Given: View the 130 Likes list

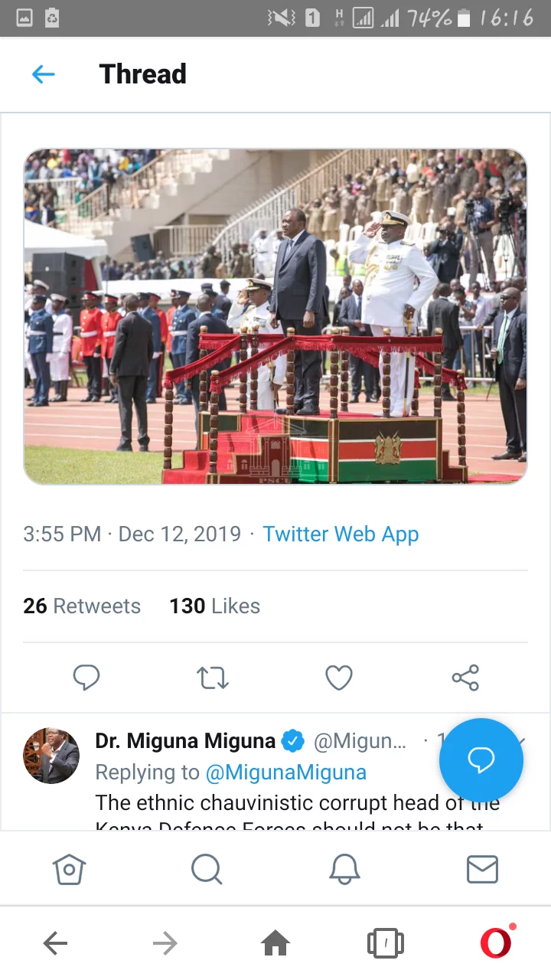Looking at the screenshot, I should click(214, 606).
